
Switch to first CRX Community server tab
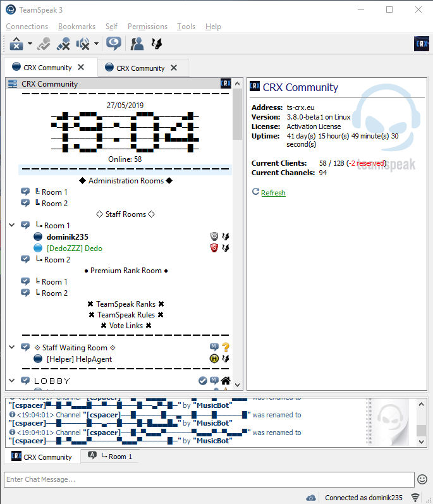(x=47, y=68)
